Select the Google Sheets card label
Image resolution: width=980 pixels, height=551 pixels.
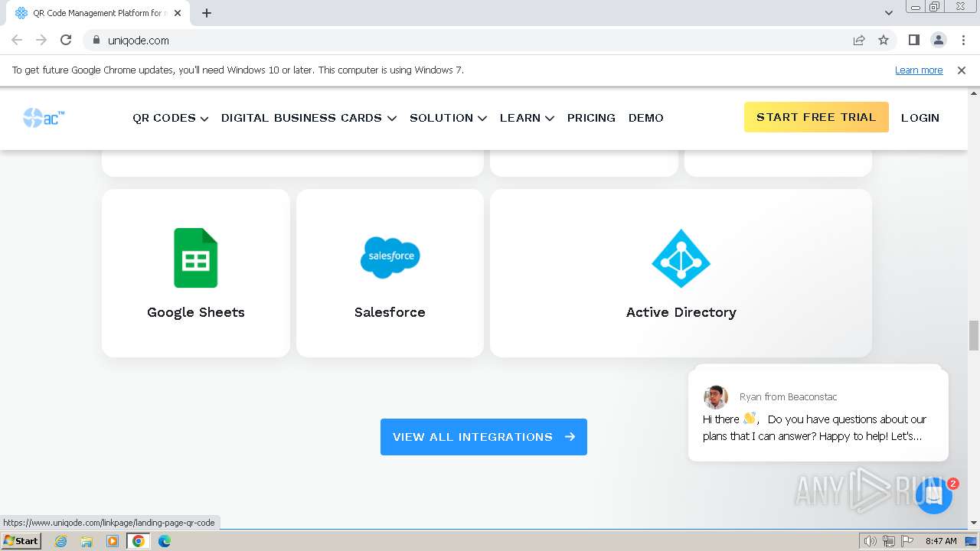[196, 312]
